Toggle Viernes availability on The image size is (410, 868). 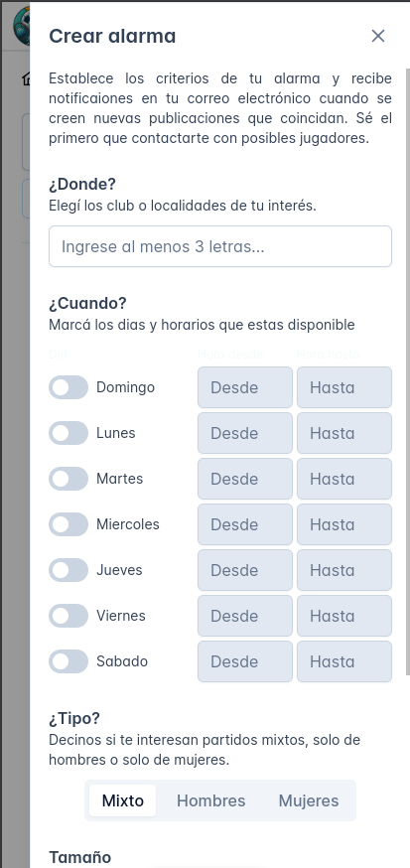click(68, 616)
